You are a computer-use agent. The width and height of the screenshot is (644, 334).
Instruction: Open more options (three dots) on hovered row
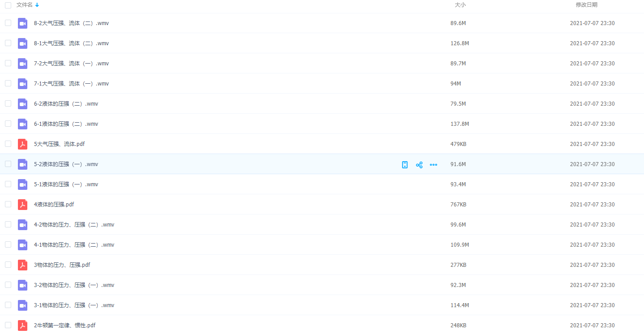point(434,165)
